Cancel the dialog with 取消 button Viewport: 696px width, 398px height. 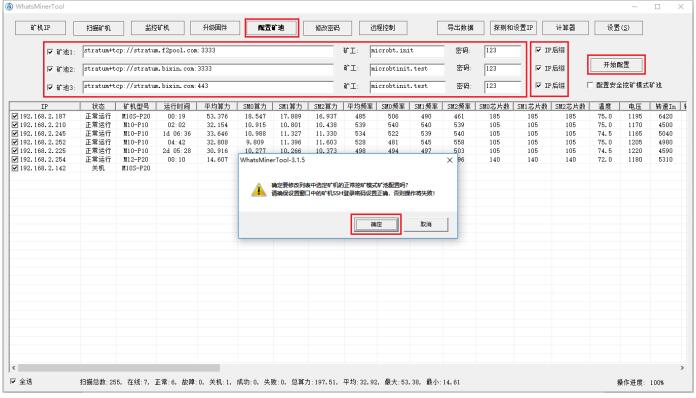[x=426, y=224]
